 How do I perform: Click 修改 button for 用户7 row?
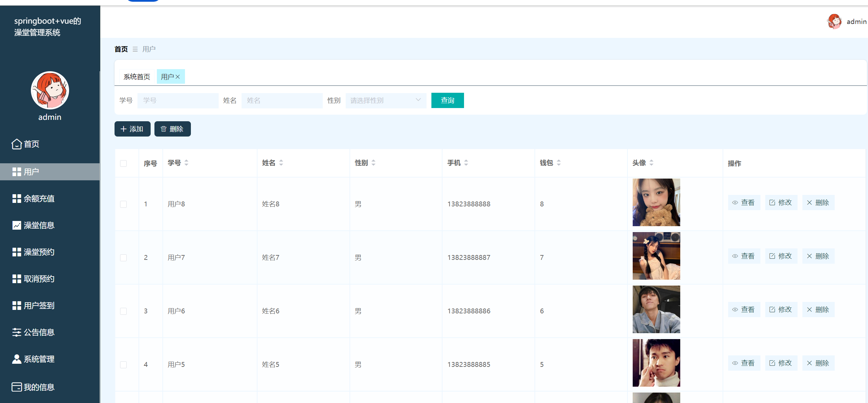[781, 256]
